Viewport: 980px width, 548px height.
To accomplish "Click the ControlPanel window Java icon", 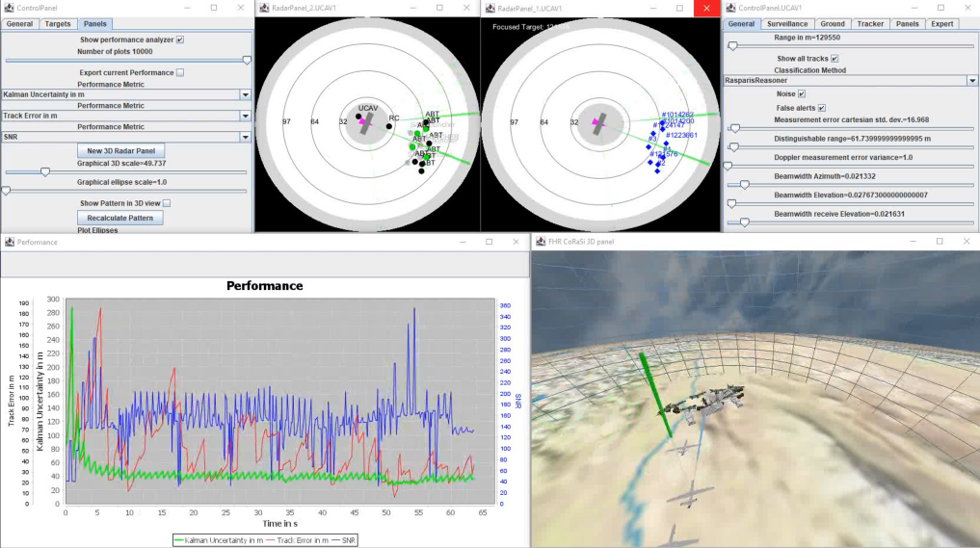I will click(x=9, y=8).
